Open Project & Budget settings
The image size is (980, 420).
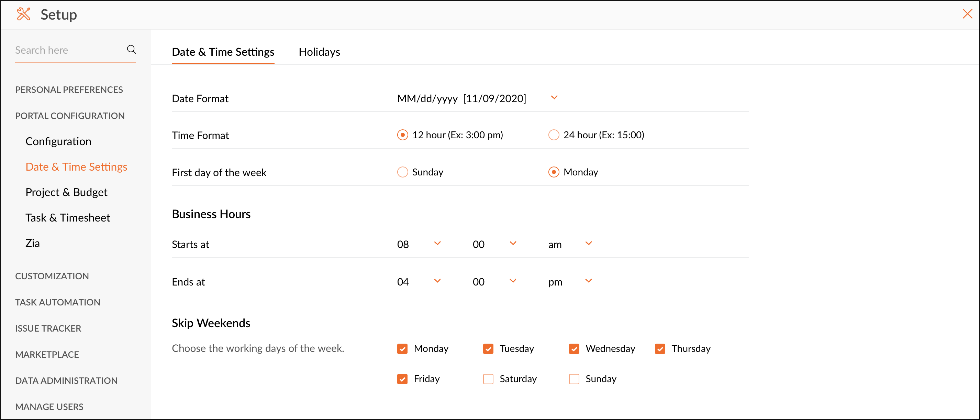click(66, 192)
